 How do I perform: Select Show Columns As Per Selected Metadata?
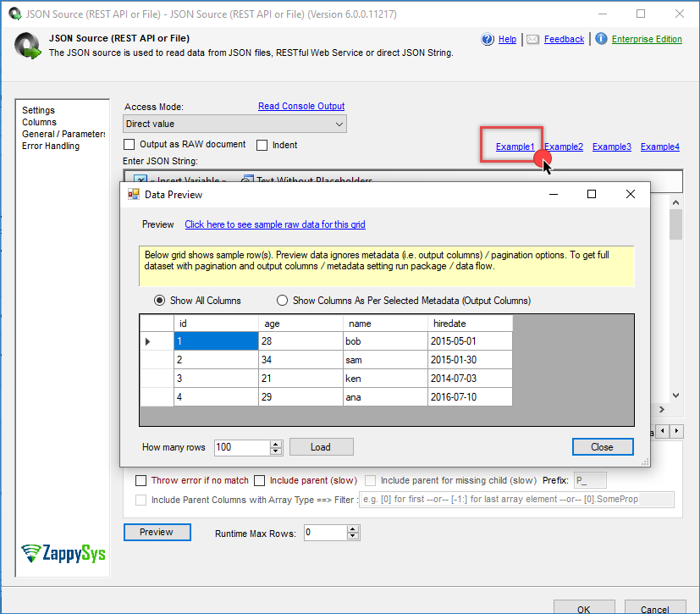282,301
